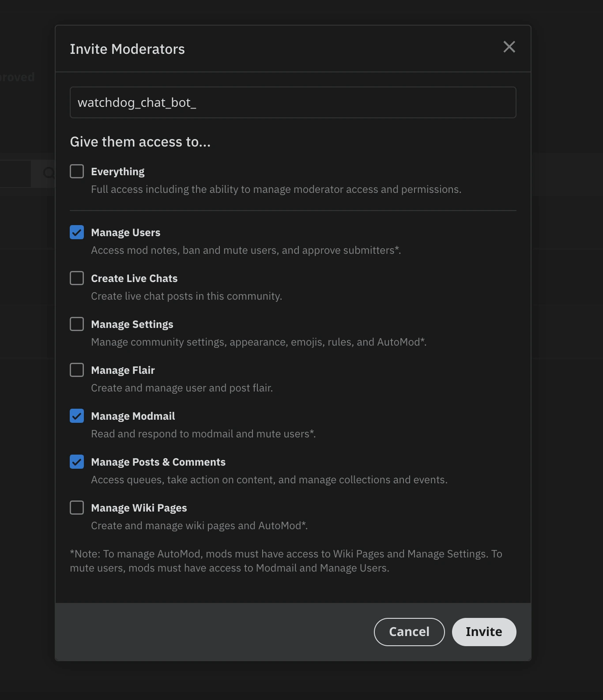
Task: Click 'Access mod notes, ban and mute' description
Action: point(246,250)
